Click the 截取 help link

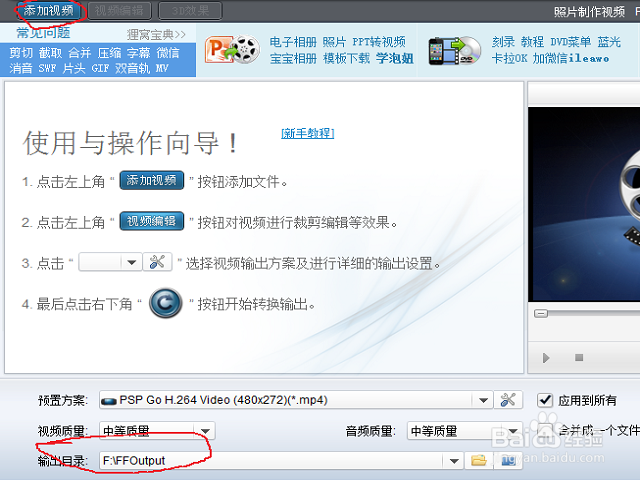pyautogui.click(x=50, y=53)
